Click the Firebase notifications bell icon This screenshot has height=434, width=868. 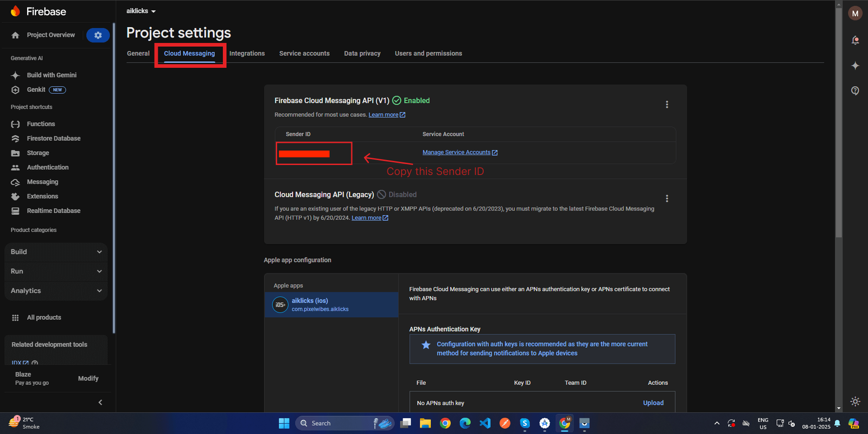coord(855,40)
